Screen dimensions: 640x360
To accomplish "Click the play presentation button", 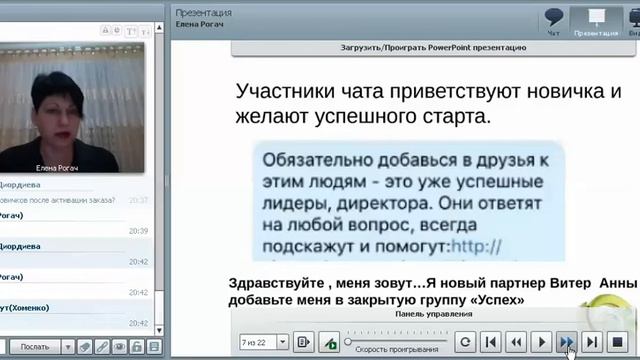I will [542, 342].
